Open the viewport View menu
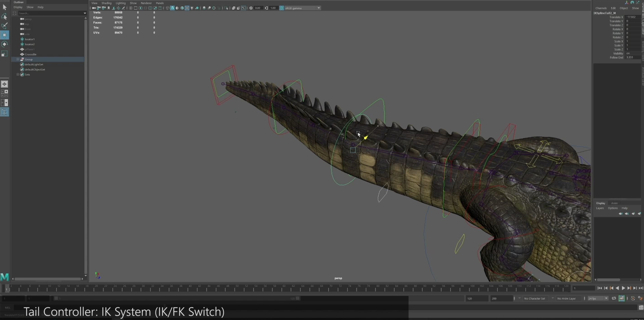The height and width of the screenshot is (320, 644). click(94, 3)
